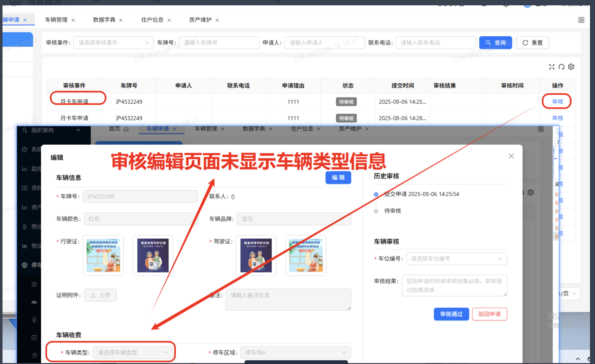Click the blue 查询 search button
The image size is (595, 364).
click(495, 43)
